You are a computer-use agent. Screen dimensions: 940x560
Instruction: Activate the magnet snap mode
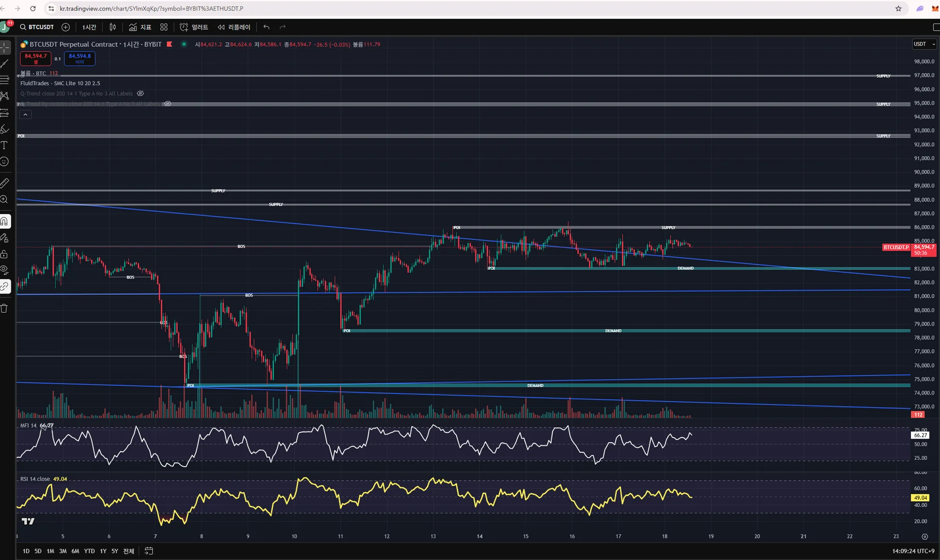click(5, 221)
